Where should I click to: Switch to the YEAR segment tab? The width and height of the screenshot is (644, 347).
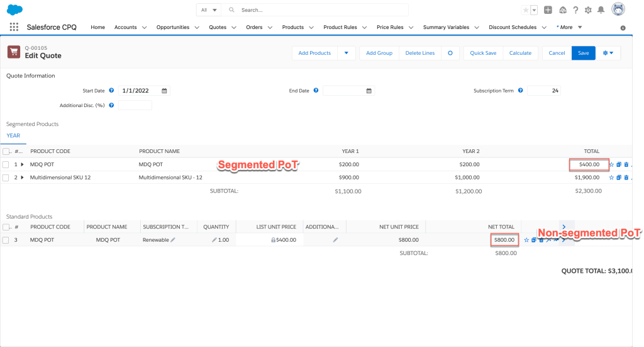point(13,135)
